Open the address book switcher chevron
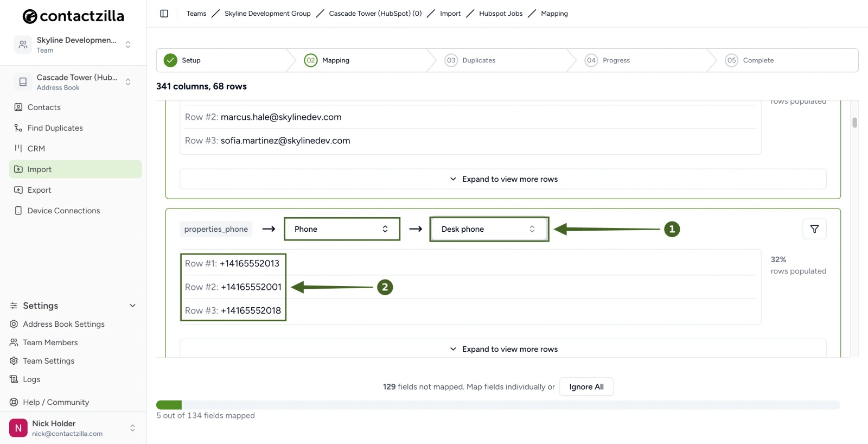 coord(128,82)
